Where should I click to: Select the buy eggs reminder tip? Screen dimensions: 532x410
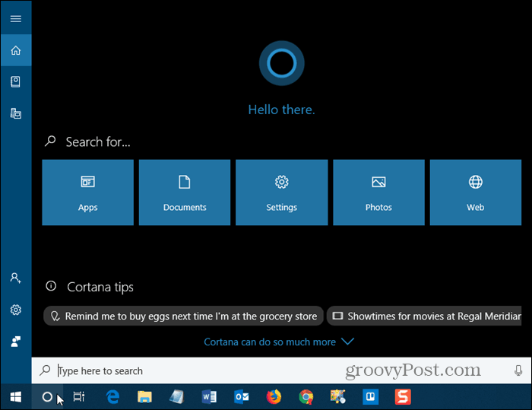coord(184,316)
